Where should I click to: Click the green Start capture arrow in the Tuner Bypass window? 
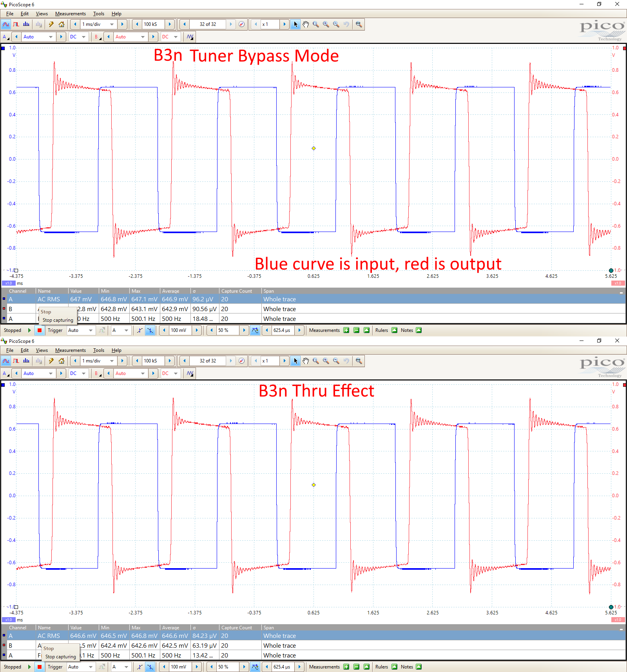click(29, 330)
